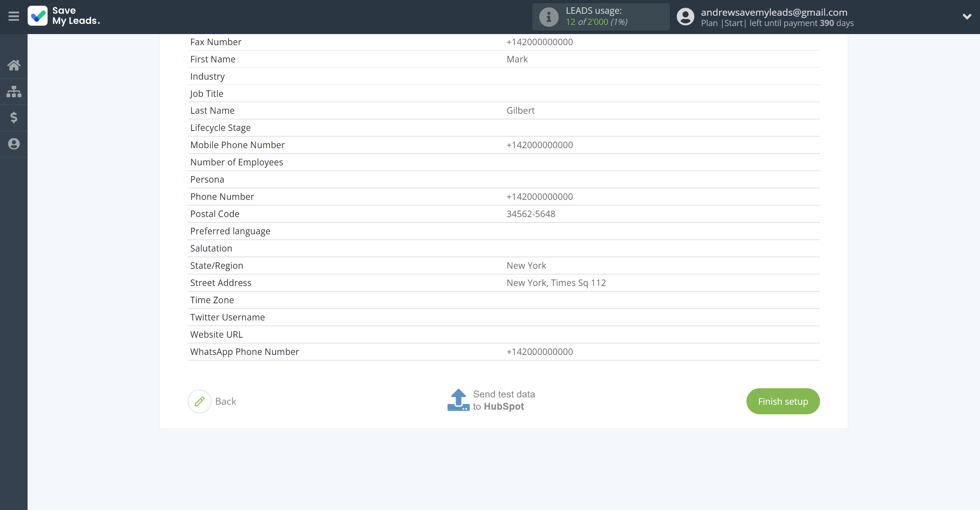Click the Back link
The width and height of the screenshot is (980, 510).
[x=226, y=401]
